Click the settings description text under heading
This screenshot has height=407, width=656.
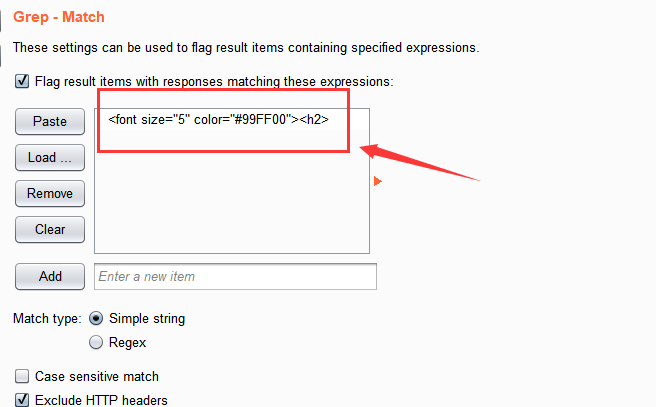(246, 48)
